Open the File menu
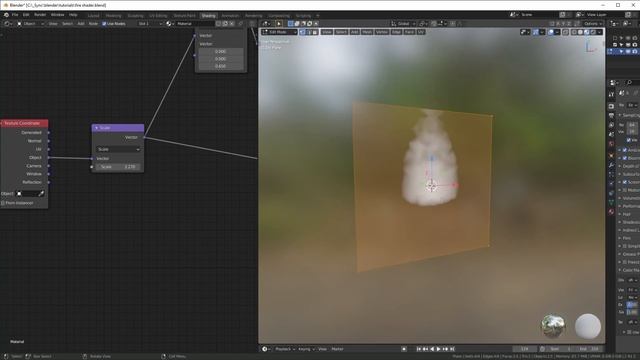The width and height of the screenshot is (640, 360). [15, 15]
